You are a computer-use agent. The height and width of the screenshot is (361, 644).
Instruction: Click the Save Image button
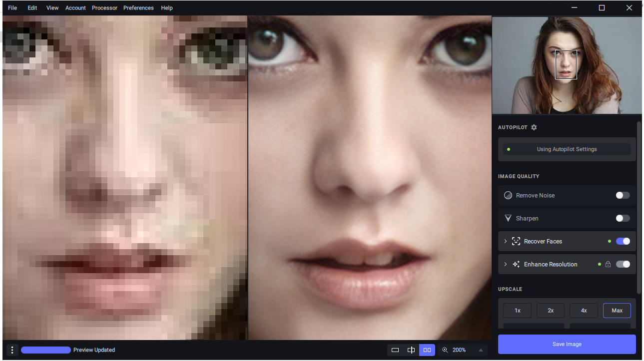(x=567, y=344)
